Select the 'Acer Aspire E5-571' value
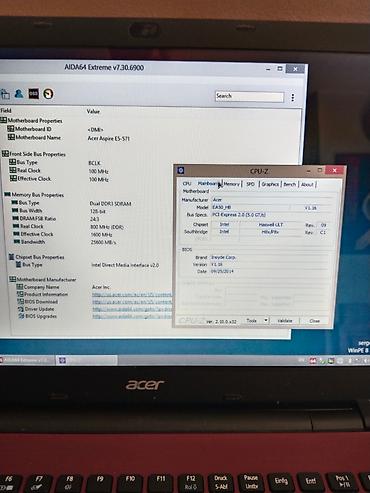The height and width of the screenshot is (493, 370). point(109,138)
